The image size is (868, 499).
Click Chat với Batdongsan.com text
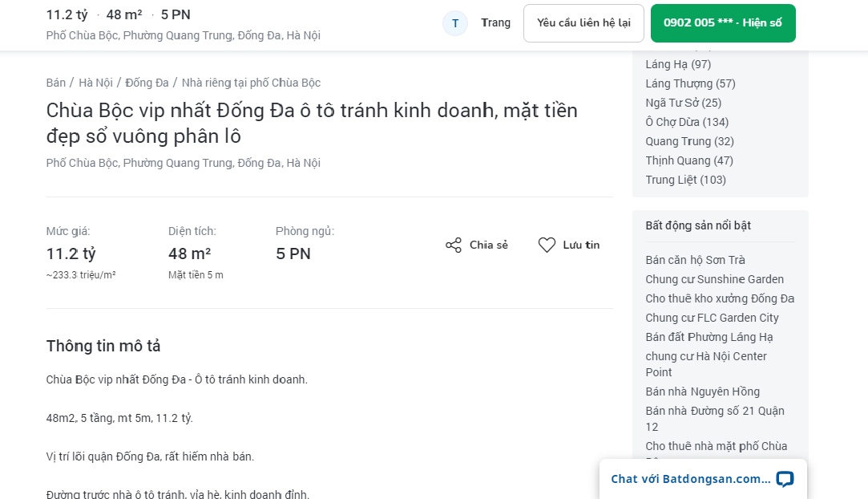coord(690,479)
